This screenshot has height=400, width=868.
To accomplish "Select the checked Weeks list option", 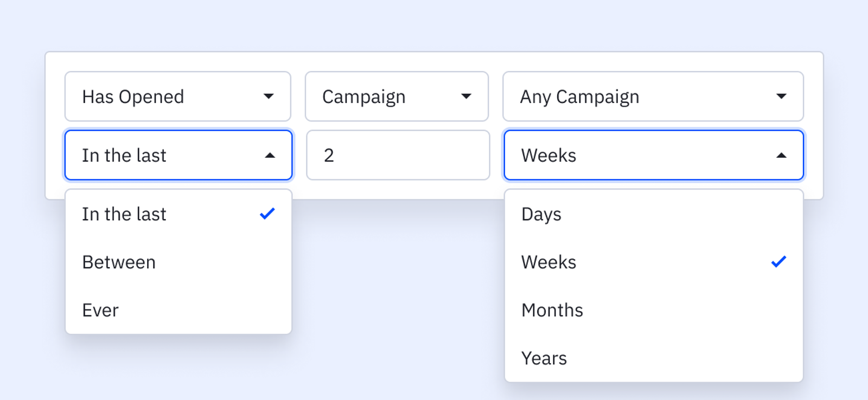I will click(549, 262).
